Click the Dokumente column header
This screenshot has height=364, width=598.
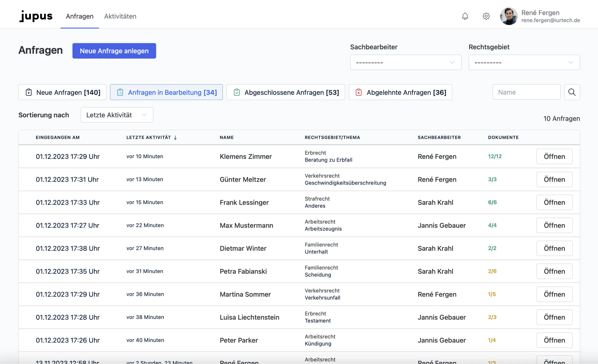pyautogui.click(x=503, y=138)
